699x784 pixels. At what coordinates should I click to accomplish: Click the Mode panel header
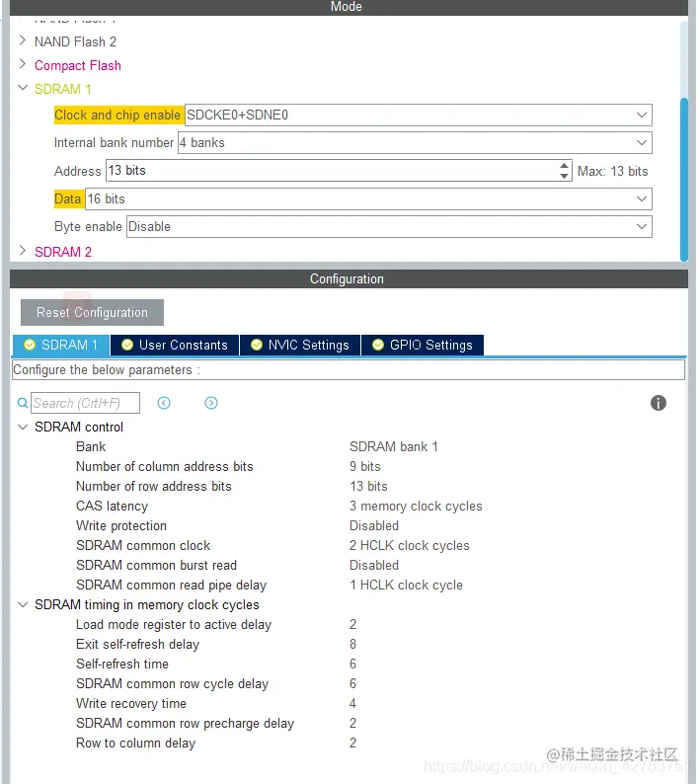349,7
